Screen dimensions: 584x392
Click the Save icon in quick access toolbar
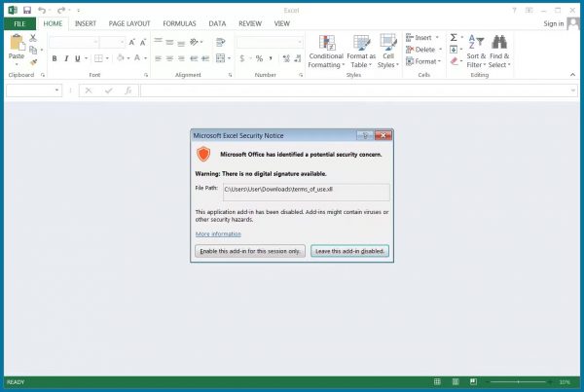[x=27, y=10]
